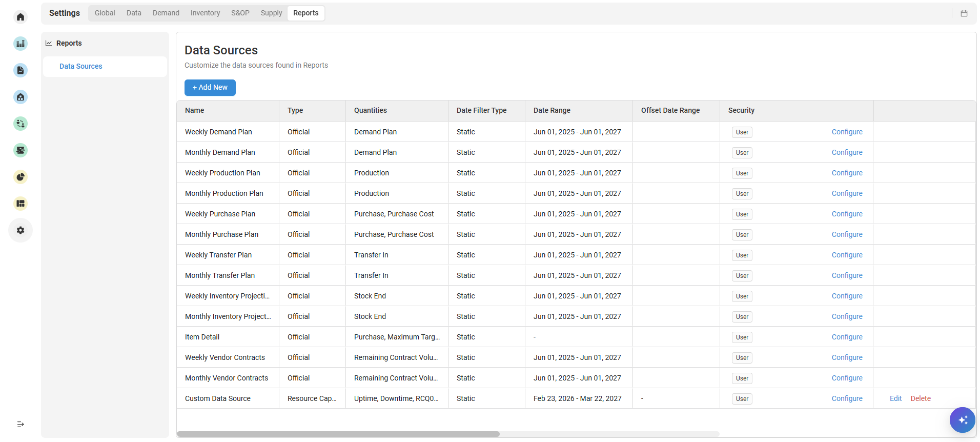Screen dimensions: 980x442
Task: Click the green people cycle sidebar icon
Action: (x=21, y=124)
